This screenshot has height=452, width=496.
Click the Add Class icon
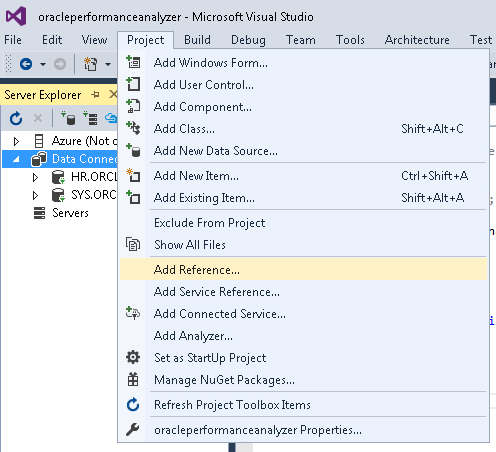pos(133,128)
